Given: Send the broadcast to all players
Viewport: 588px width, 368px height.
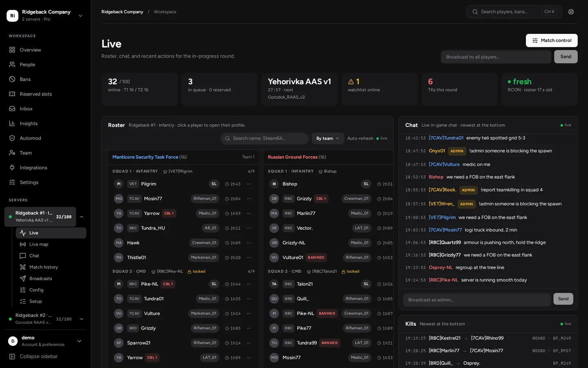Looking at the screenshot, I should [x=566, y=57].
